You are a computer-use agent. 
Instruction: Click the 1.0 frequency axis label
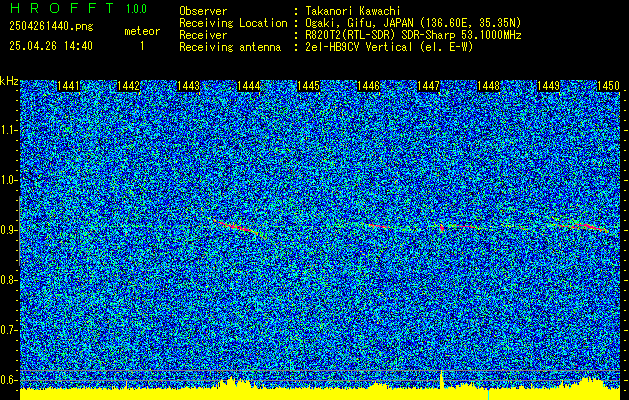pyautogui.click(x=8, y=180)
